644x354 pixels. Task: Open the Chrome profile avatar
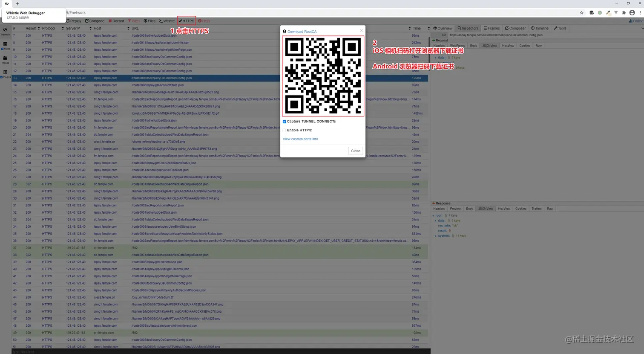tap(632, 13)
